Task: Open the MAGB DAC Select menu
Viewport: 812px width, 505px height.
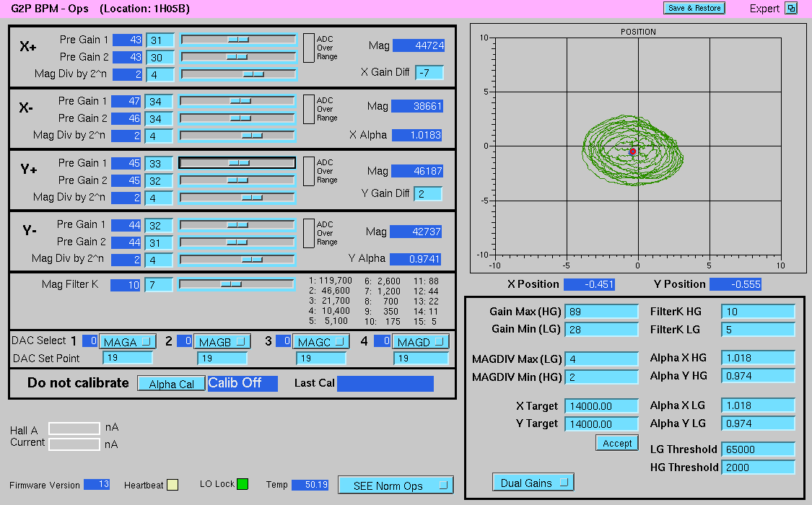Action: pos(222,341)
